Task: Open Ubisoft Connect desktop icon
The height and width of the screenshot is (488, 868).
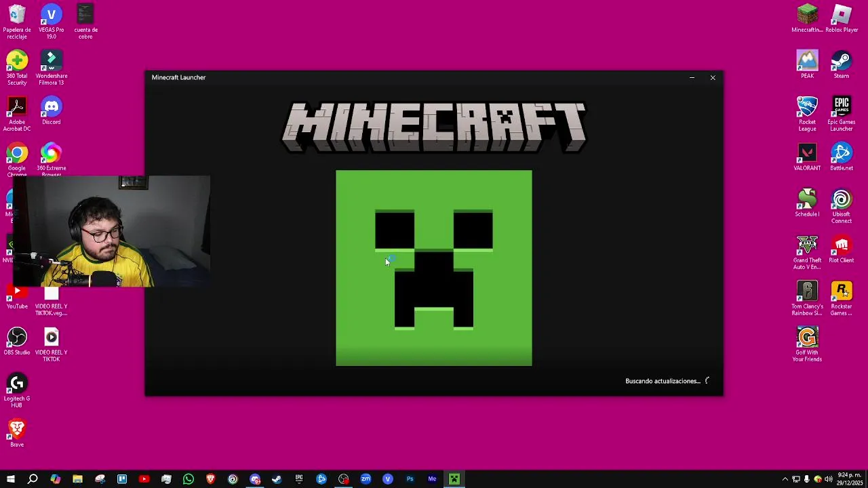Action: (x=842, y=206)
